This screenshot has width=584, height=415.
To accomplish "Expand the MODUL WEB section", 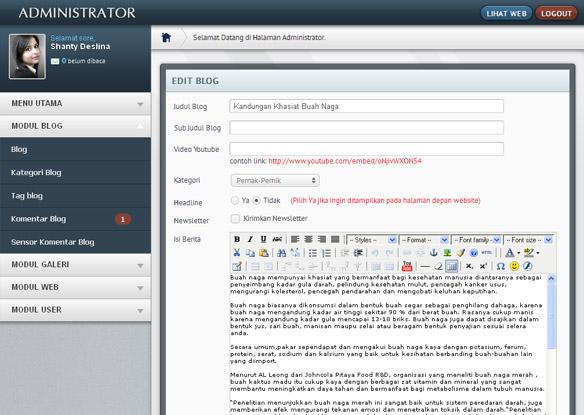I will point(75,287).
